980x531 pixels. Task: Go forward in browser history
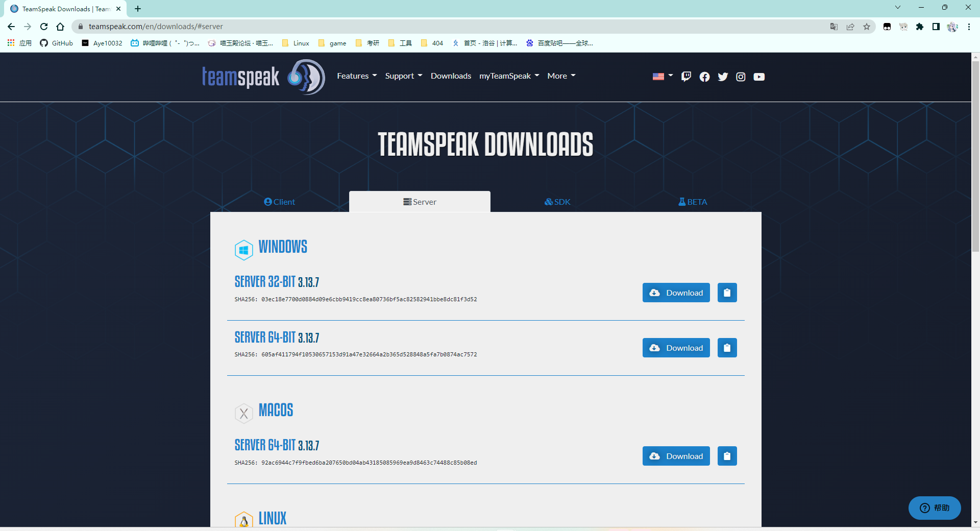[28, 27]
